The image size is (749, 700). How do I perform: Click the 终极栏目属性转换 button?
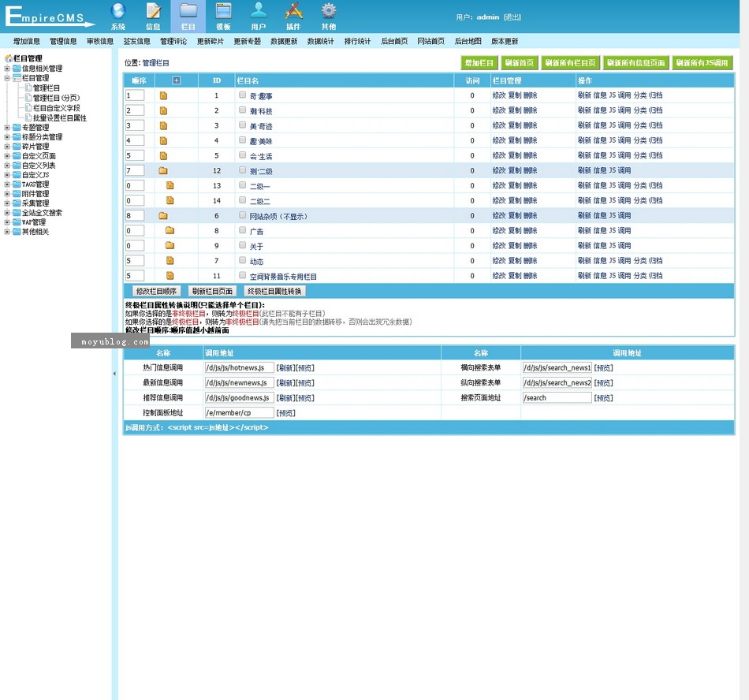(x=274, y=291)
